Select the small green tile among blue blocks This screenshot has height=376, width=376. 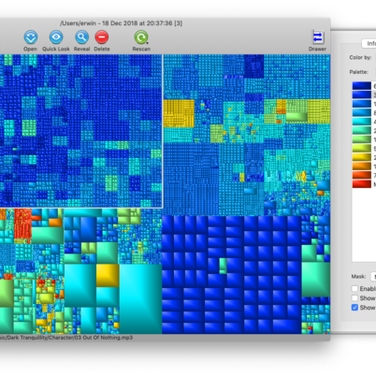223,266
